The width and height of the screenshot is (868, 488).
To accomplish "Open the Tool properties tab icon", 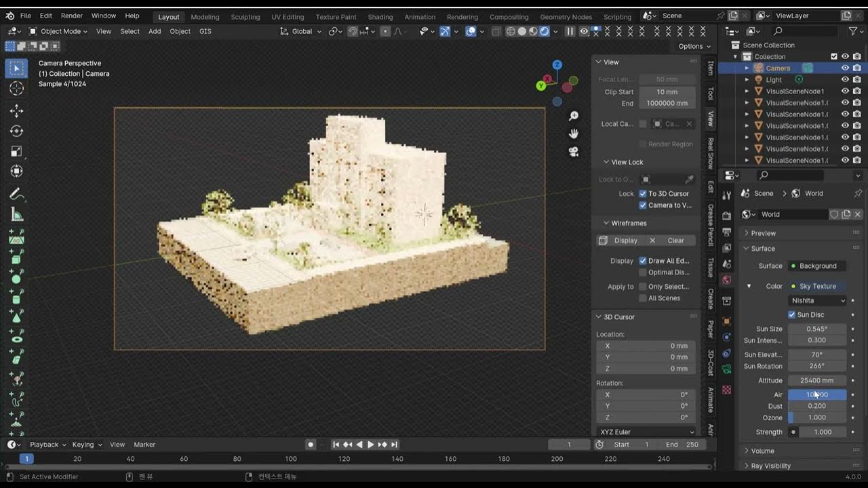I will tap(727, 195).
